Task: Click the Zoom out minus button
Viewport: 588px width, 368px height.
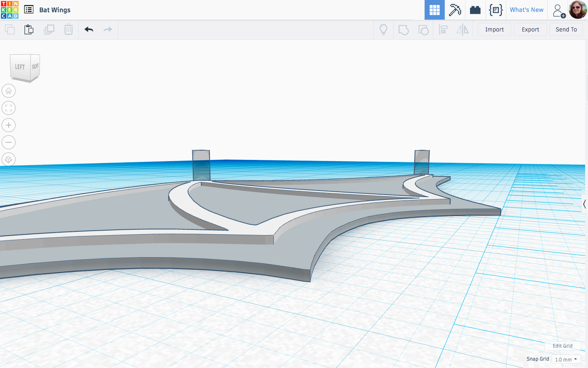Action: click(9, 142)
